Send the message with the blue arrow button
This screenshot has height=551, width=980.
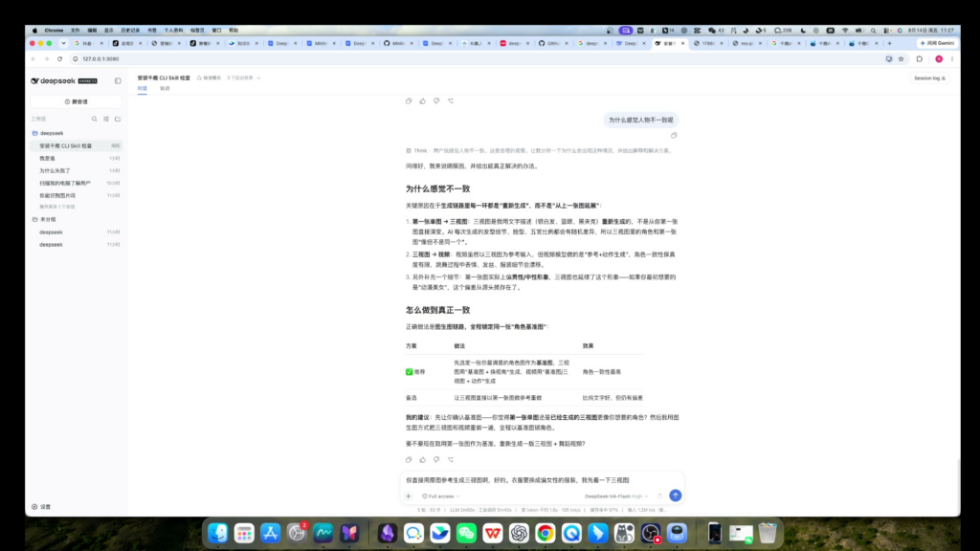[675, 496]
